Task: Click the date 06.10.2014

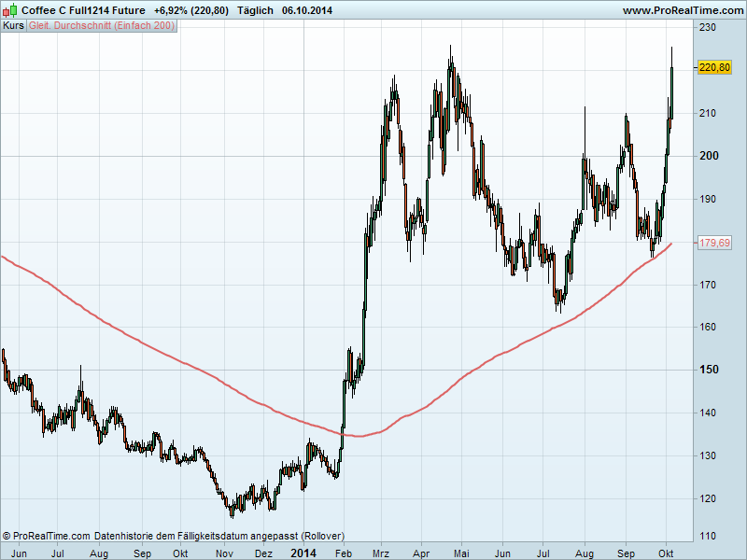Action: click(307, 10)
